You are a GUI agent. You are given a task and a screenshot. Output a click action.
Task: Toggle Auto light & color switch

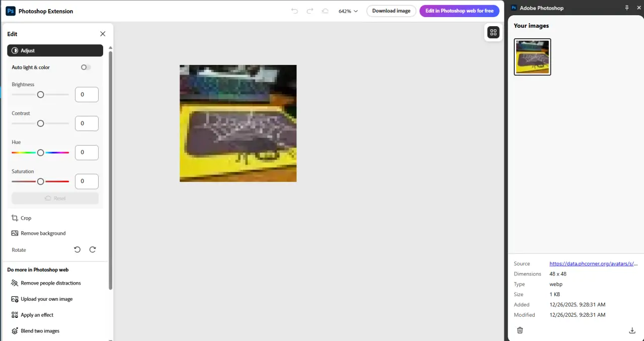(86, 67)
